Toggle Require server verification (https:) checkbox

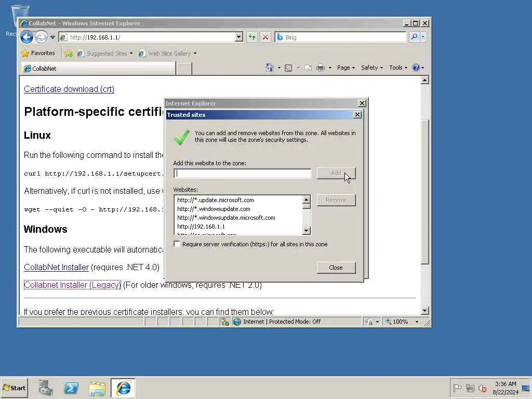click(177, 244)
